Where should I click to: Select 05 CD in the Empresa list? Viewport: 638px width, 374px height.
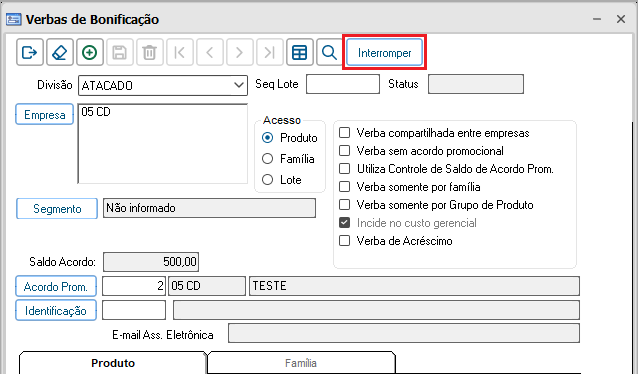click(x=96, y=112)
